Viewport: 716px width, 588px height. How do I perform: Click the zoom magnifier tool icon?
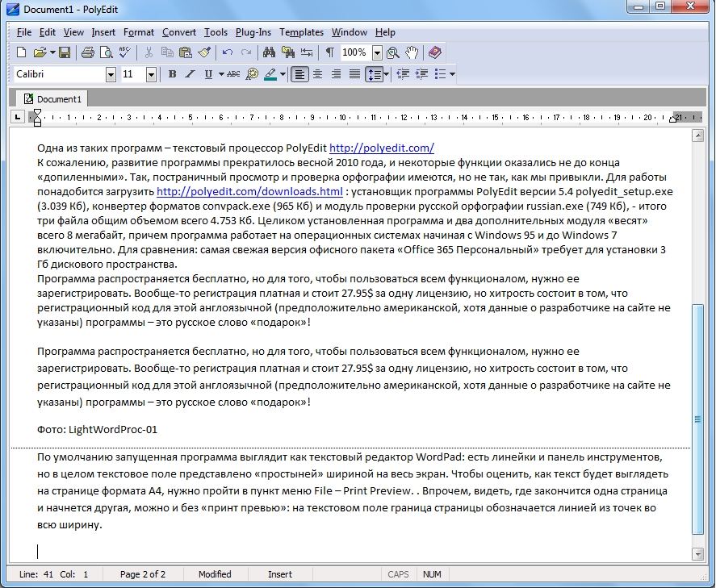392,52
